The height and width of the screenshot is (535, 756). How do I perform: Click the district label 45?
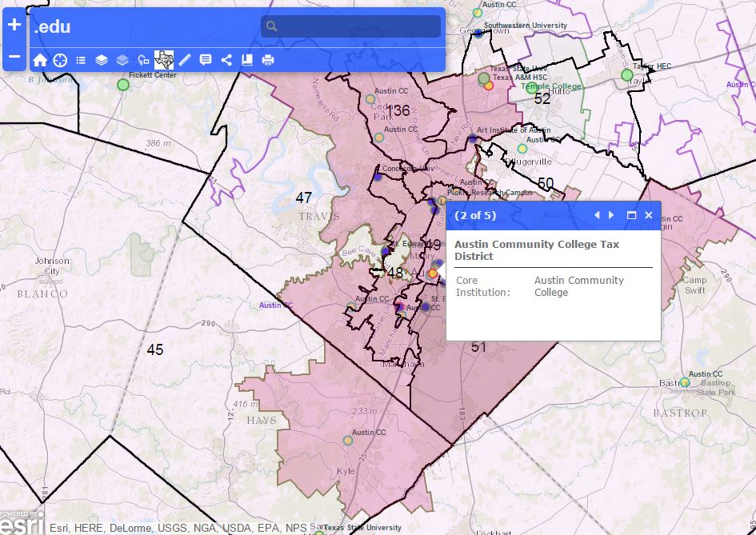tap(155, 349)
